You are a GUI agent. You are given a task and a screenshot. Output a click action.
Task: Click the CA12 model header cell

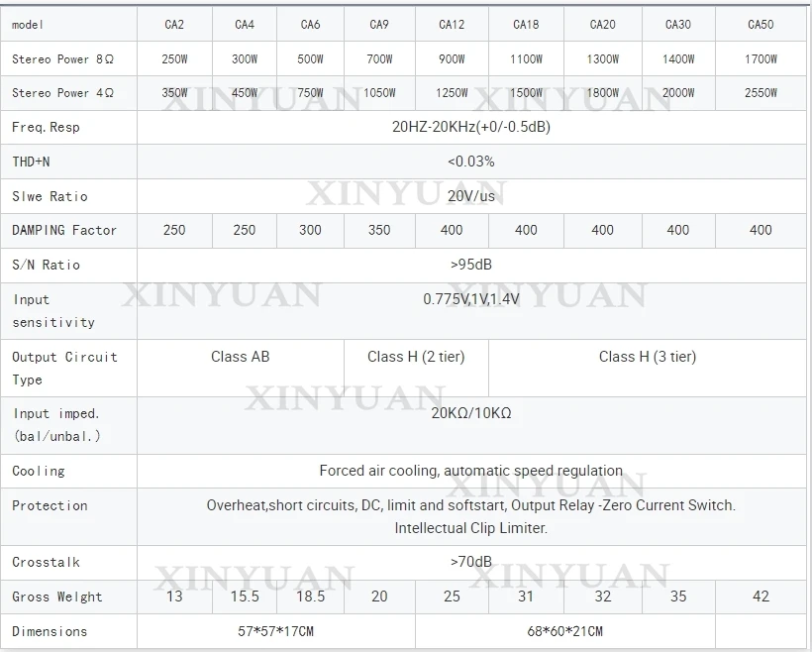(x=452, y=25)
